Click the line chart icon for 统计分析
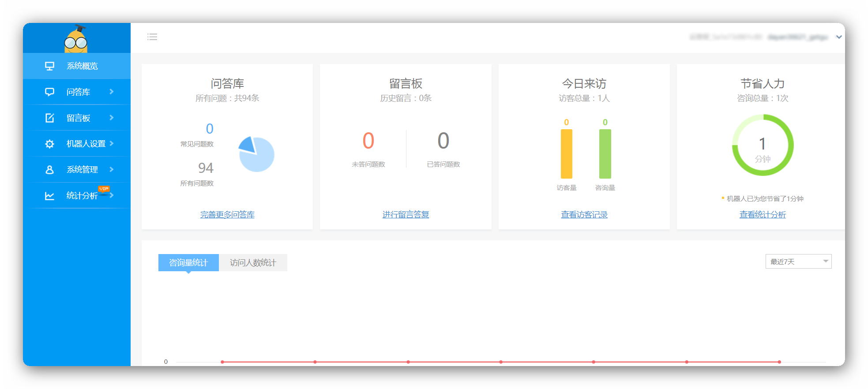868x389 pixels. pos(49,196)
